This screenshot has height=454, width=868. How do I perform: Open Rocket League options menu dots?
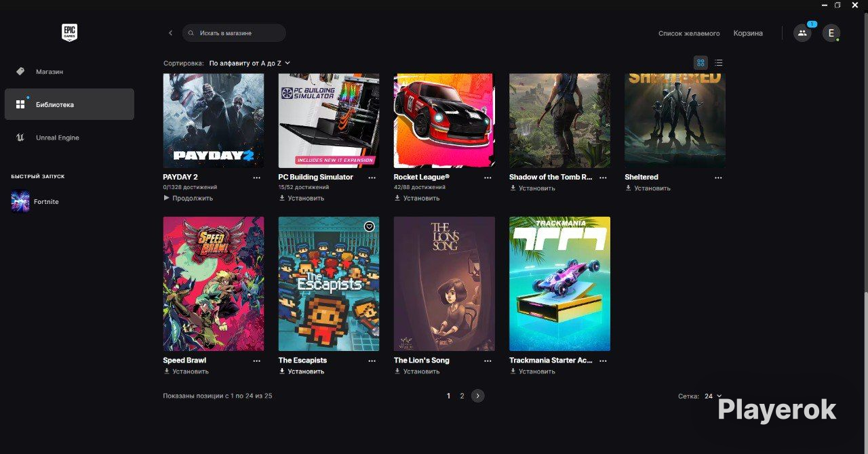click(x=488, y=178)
